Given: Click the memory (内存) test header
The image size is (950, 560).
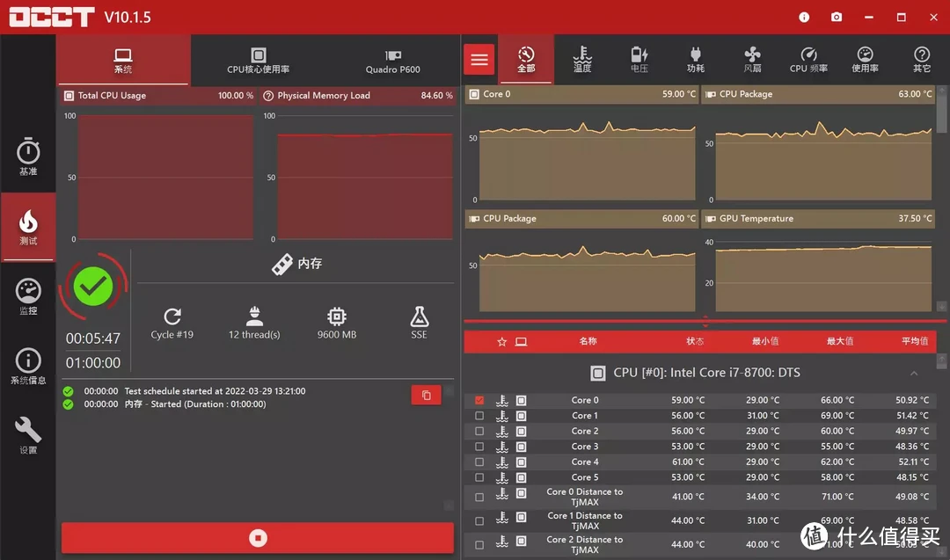Looking at the screenshot, I should (x=297, y=264).
